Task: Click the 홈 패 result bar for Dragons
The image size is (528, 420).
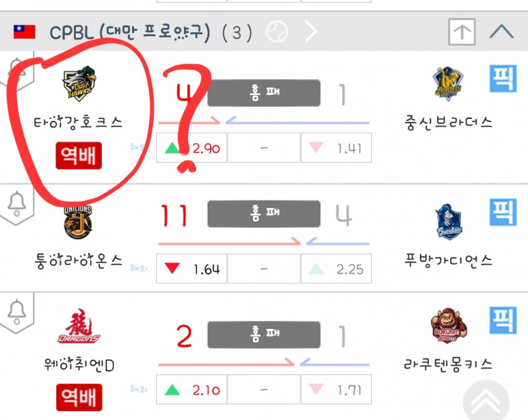Action: 264,335
